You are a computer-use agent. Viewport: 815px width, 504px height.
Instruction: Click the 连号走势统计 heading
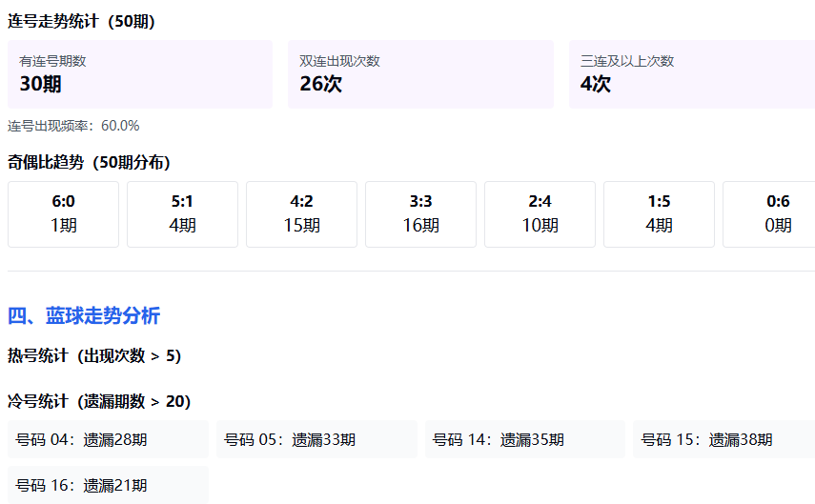(81, 21)
